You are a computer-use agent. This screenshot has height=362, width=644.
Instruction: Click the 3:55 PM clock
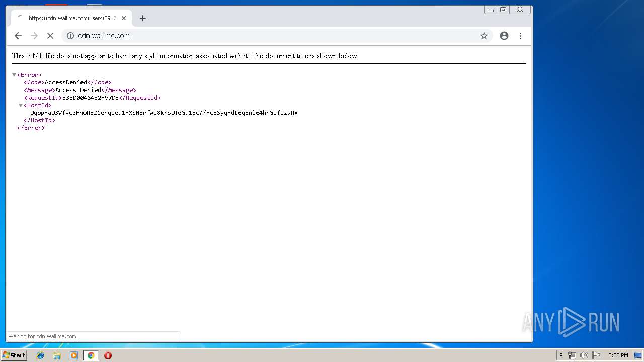[x=618, y=355]
